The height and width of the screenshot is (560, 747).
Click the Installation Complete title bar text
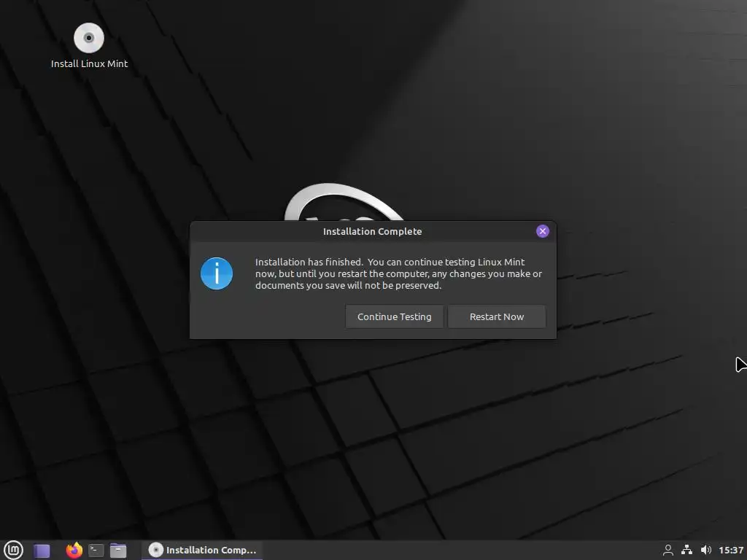[x=373, y=231]
